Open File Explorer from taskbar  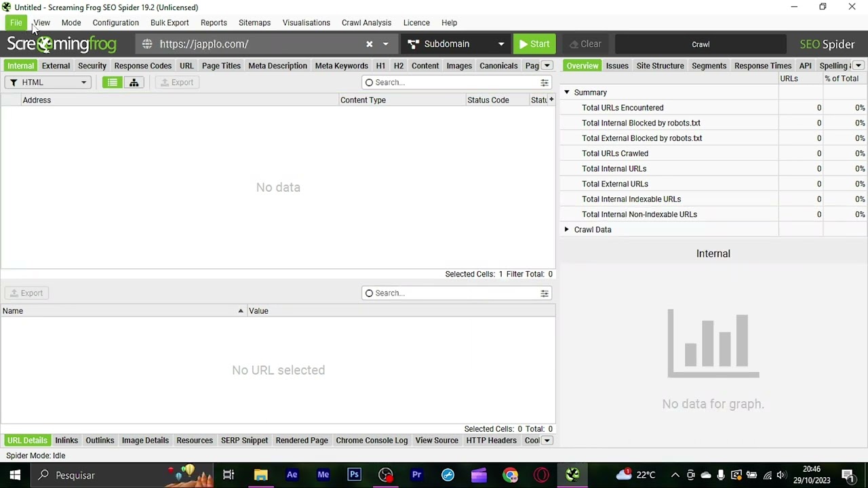pyautogui.click(x=260, y=475)
